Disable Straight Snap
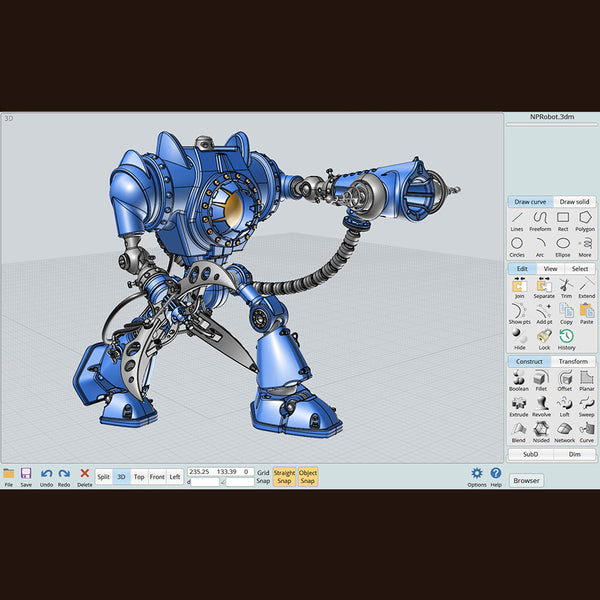This screenshot has width=600, height=600. 284,476
